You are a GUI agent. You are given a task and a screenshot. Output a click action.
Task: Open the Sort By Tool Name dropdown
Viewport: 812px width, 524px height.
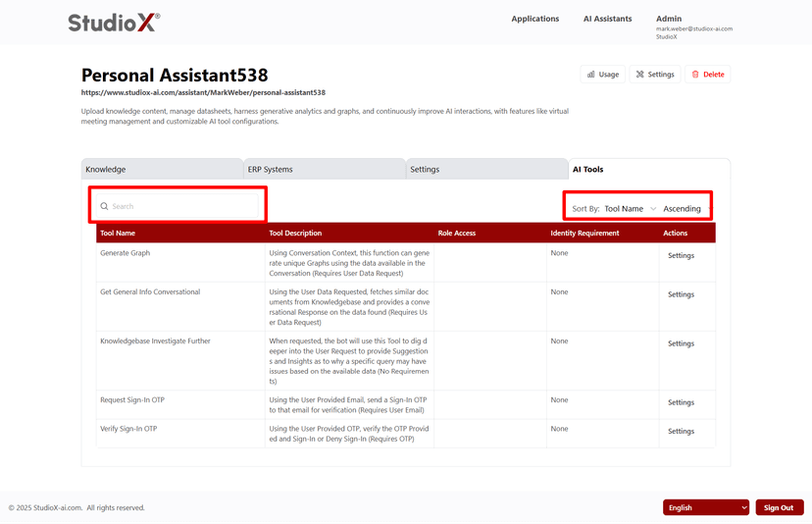631,208
